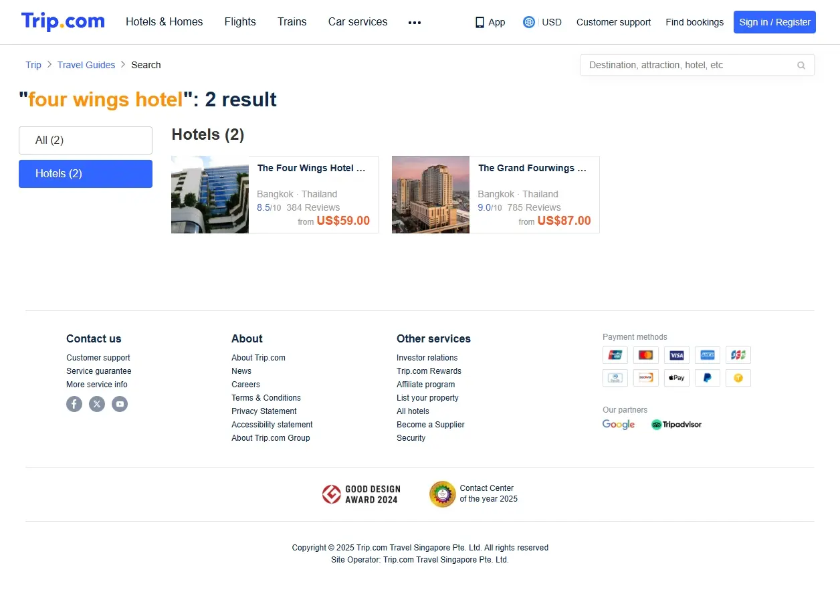Open the Facebook social icon
This screenshot has height=616, width=840.
click(x=74, y=404)
